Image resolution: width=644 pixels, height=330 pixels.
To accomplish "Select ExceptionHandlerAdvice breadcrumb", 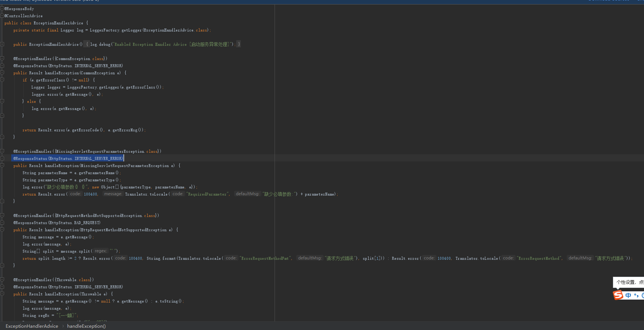I will click(32, 326).
